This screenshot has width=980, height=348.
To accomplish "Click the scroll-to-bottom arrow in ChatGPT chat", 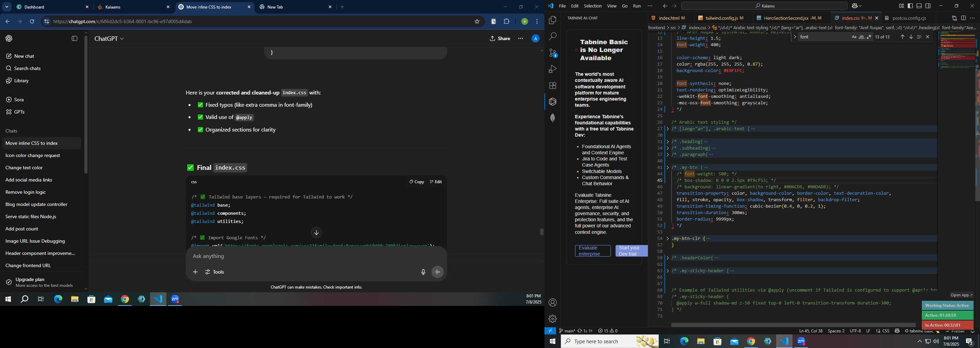I will coord(316,232).
